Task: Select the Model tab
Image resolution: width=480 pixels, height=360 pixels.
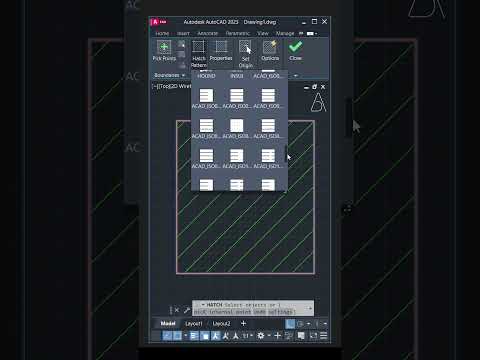Action: click(168, 323)
